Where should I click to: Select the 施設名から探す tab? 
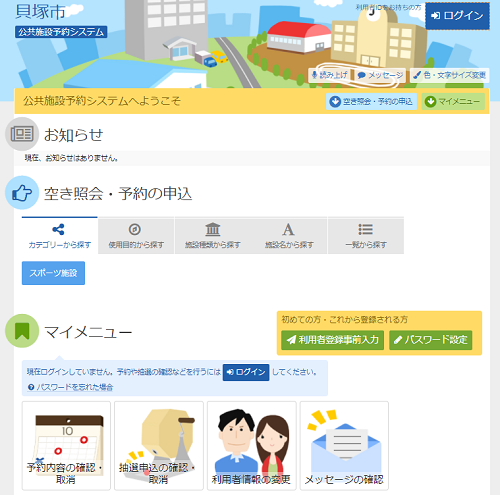[x=289, y=235]
